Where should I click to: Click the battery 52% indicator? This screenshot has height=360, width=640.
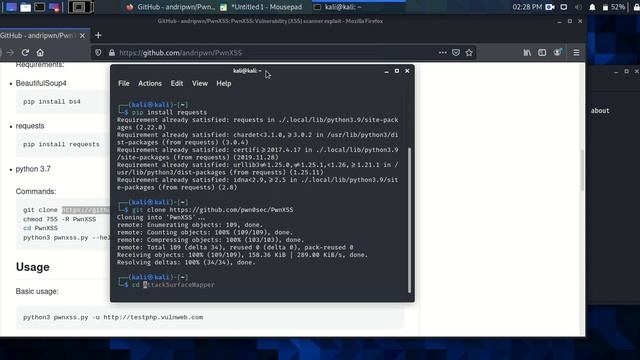614,7
